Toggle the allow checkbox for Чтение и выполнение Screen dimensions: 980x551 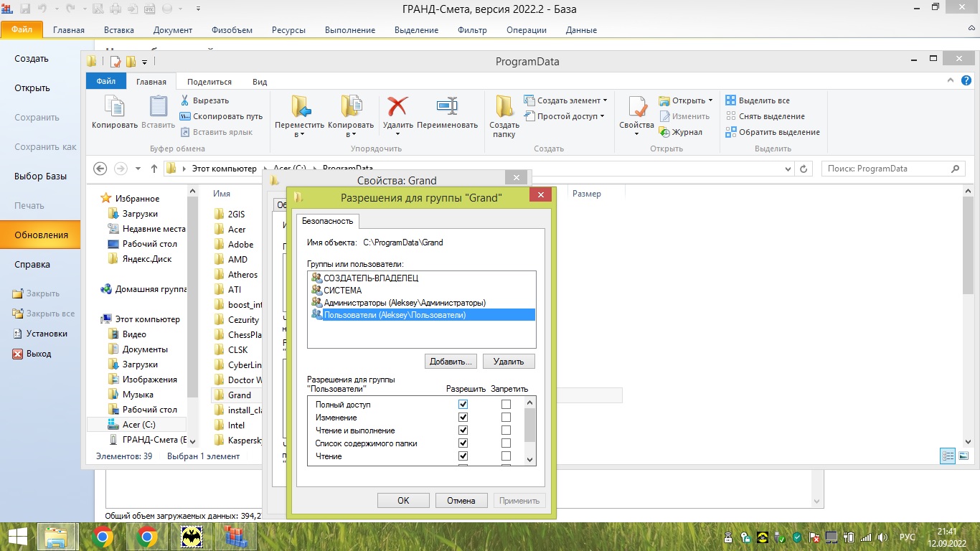(x=463, y=430)
